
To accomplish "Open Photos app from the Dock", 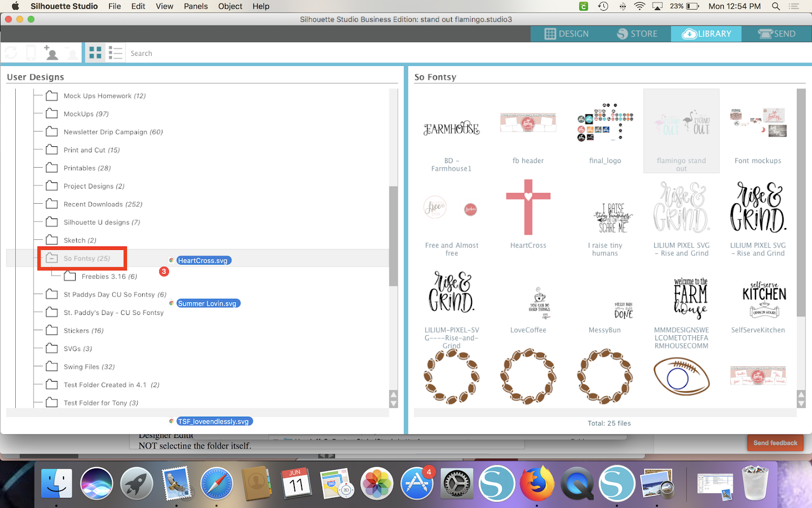I will pyautogui.click(x=377, y=483).
